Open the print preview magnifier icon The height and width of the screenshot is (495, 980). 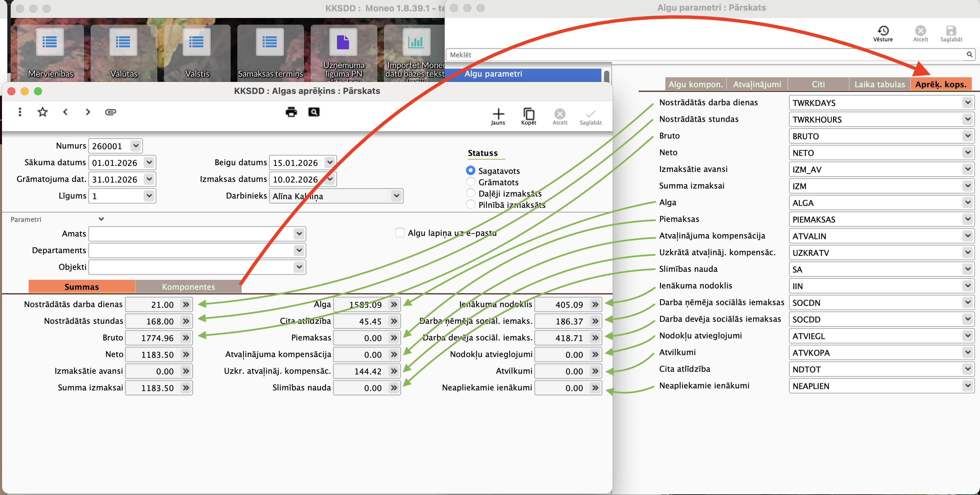point(313,112)
